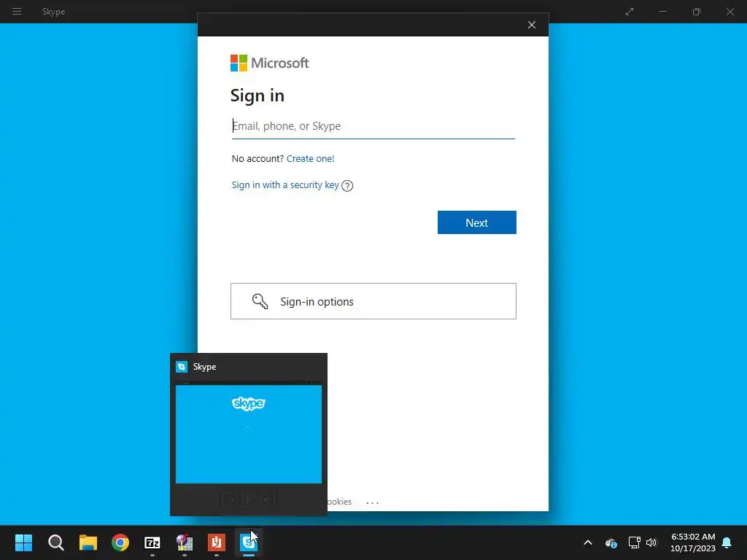Image resolution: width=747 pixels, height=560 pixels.
Task: Click the Next button
Action: coord(477,222)
